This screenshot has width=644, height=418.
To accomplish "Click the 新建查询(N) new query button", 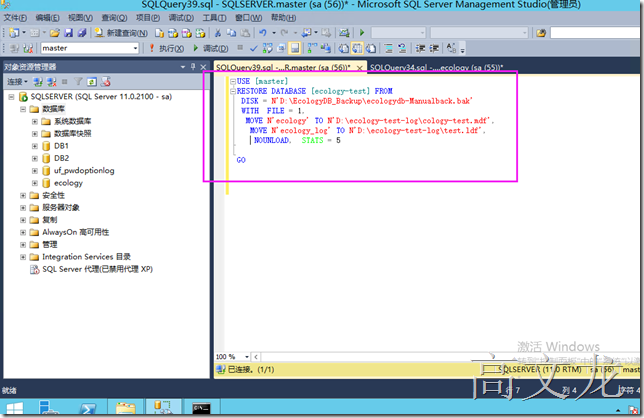I will 121,33.
